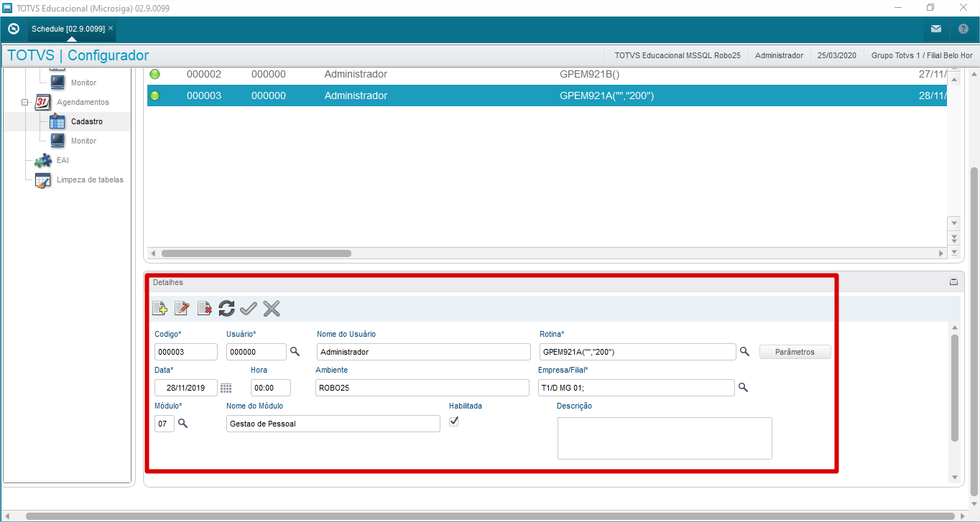Click the GPEM921A("","200") cell in the grid
Screen dimensions: 980x522
point(607,95)
